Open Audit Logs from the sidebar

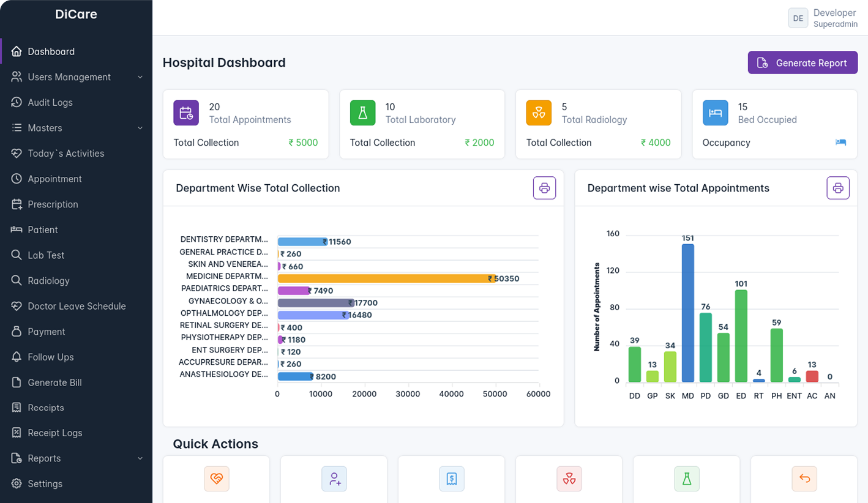coord(50,103)
